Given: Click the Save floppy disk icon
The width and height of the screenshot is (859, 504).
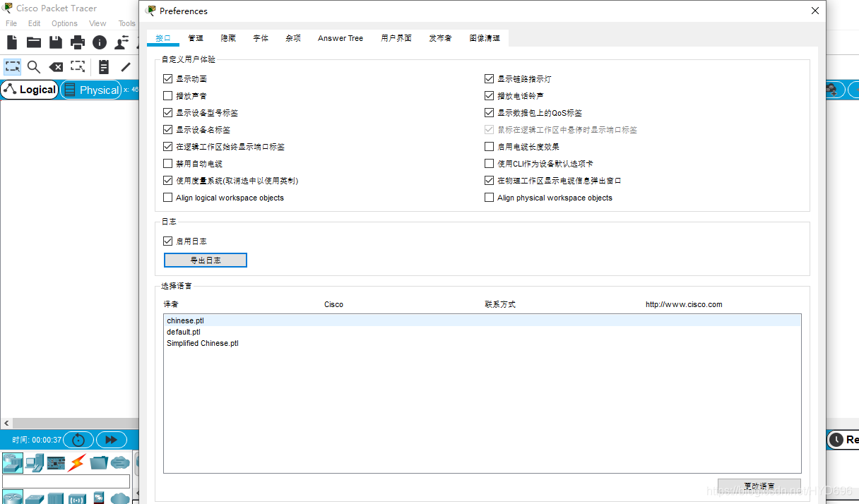Looking at the screenshot, I should (x=56, y=42).
